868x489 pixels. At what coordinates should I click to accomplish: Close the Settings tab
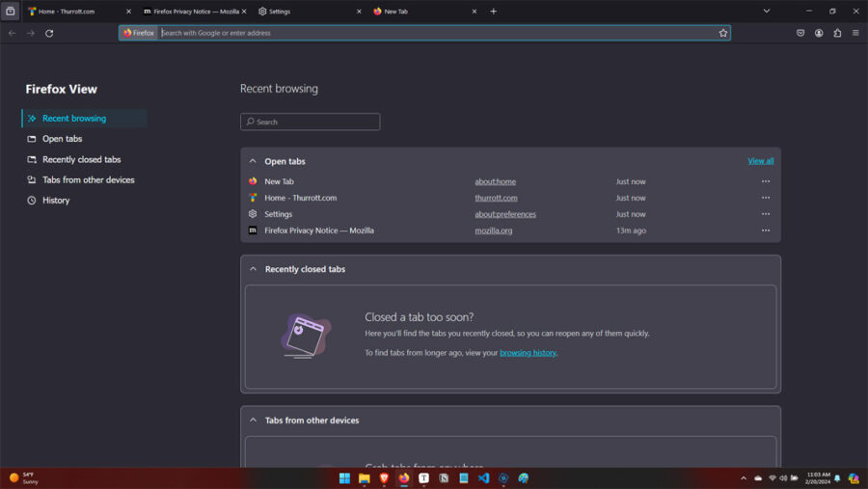pyautogui.click(x=359, y=11)
